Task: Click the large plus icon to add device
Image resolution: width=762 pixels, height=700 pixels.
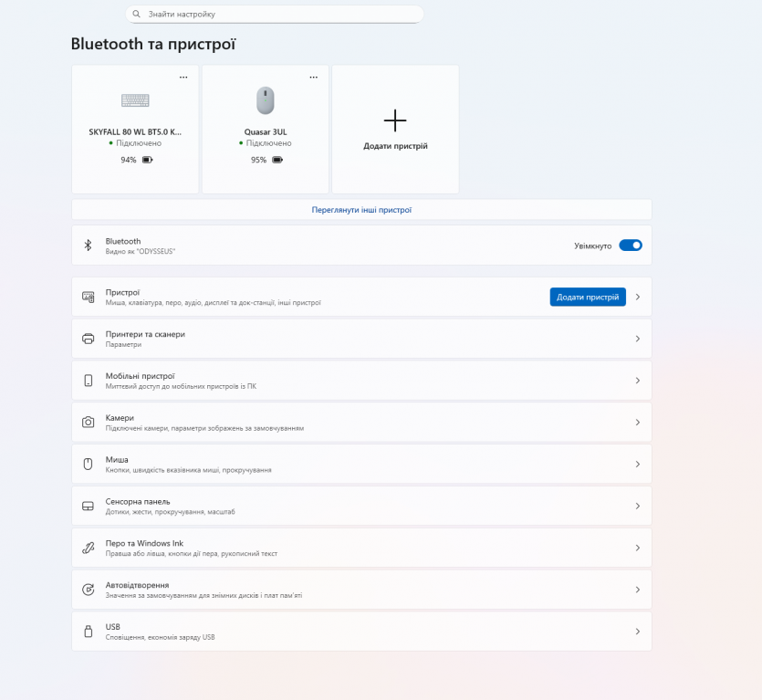Action: click(395, 120)
